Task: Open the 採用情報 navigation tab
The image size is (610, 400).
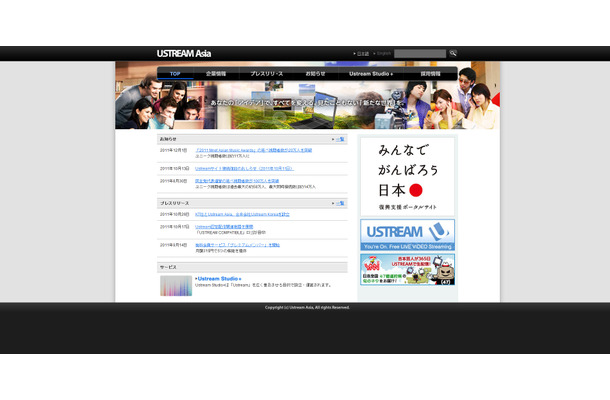Action: pyautogui.click(x=430, y=74)
